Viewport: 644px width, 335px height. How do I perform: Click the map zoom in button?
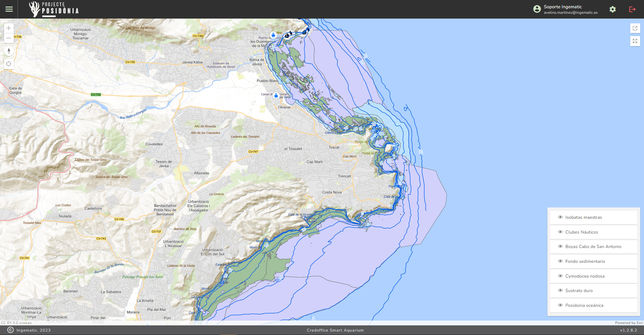(x=9, y=28)
